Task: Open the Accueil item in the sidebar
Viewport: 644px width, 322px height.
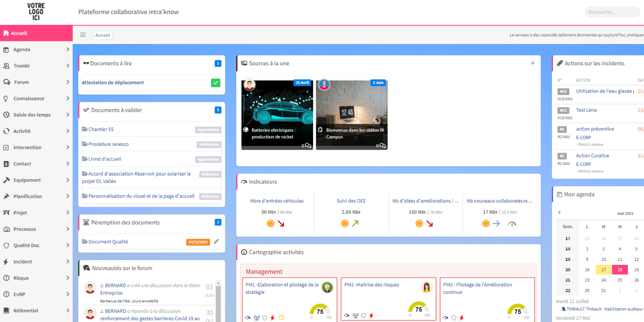Action: (19, 33)
